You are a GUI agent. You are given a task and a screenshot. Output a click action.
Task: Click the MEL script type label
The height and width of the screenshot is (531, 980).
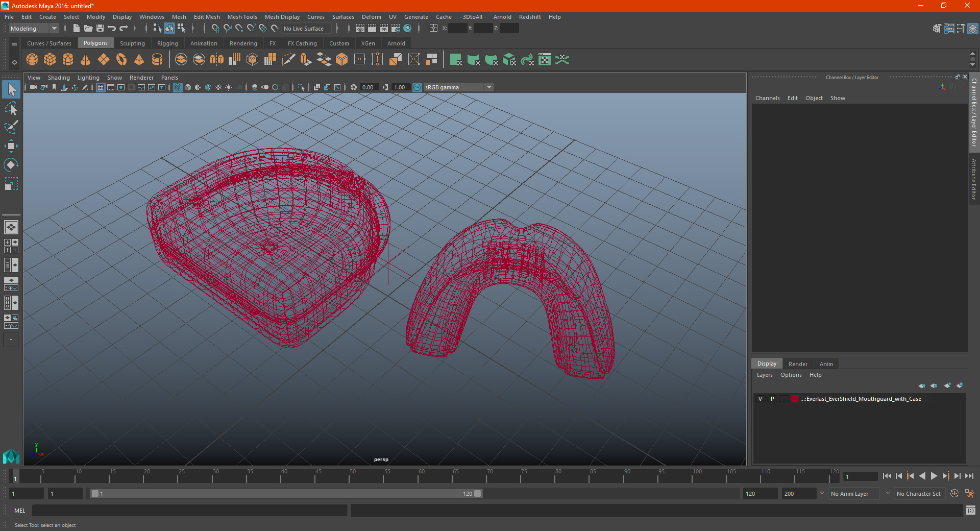pos(19,511)
